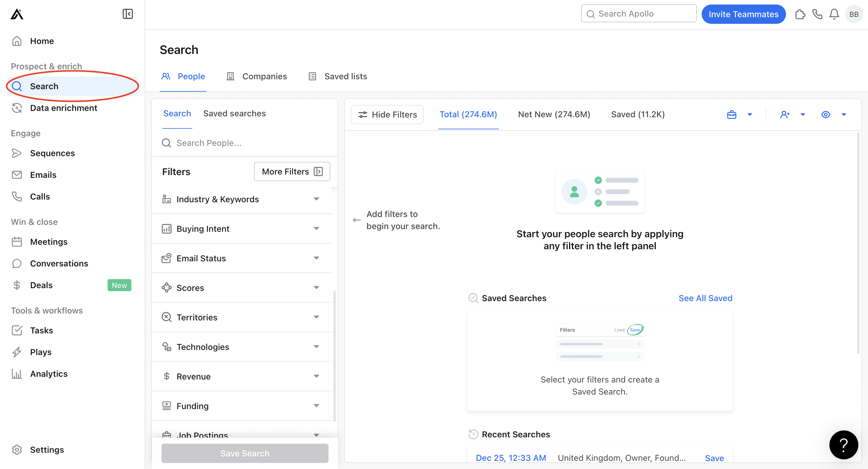Click the Search People input
This screenshot has height=469, width=868.
pos(245,143)
